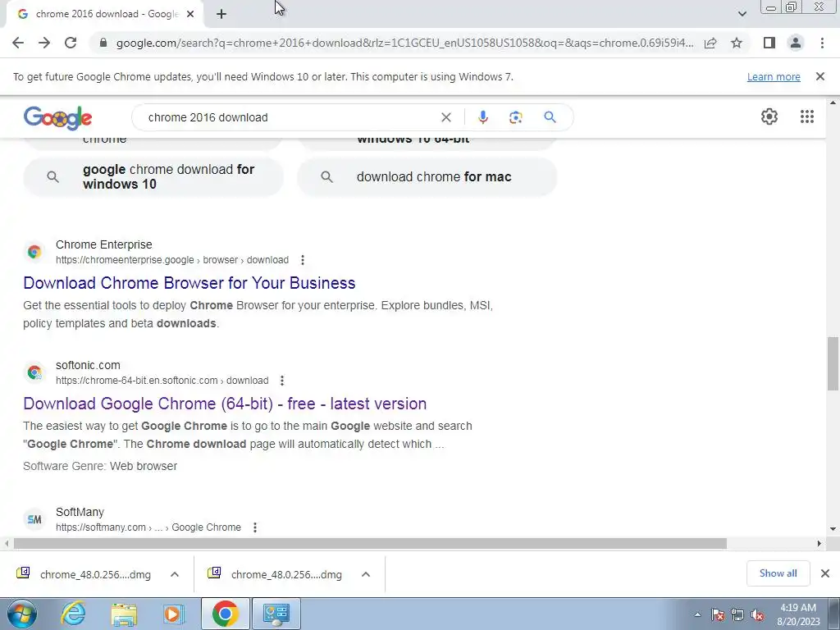This screenshot has height=630, width=840.
Task: Search by image with Google Lens
Action: point(515,117)
